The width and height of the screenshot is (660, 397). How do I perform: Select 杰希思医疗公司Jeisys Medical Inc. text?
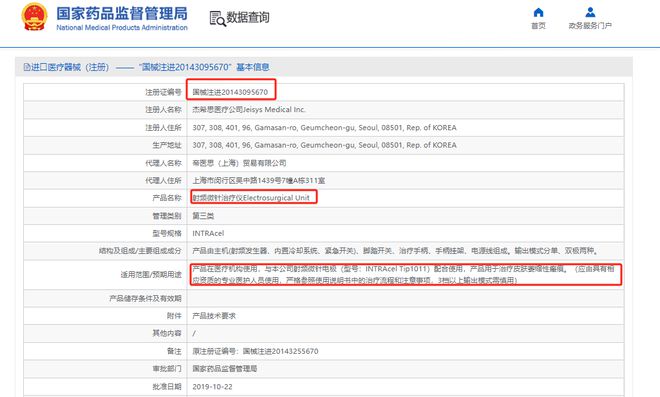pyautogui.click(x=249, y=109)
